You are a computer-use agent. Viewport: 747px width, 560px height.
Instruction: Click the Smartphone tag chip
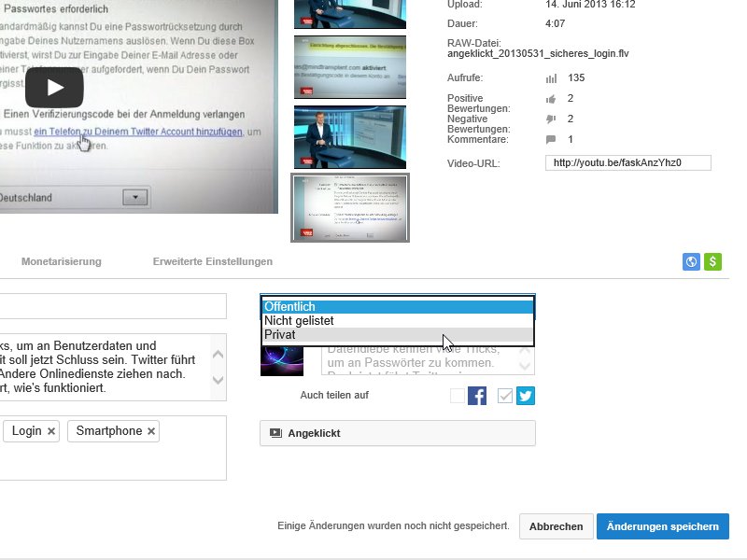(113, 431)
